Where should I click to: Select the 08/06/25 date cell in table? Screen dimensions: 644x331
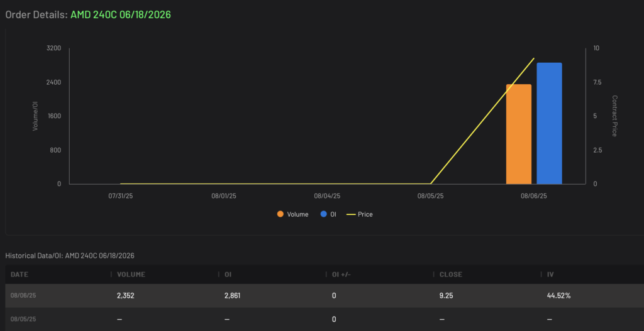[23, 295]
